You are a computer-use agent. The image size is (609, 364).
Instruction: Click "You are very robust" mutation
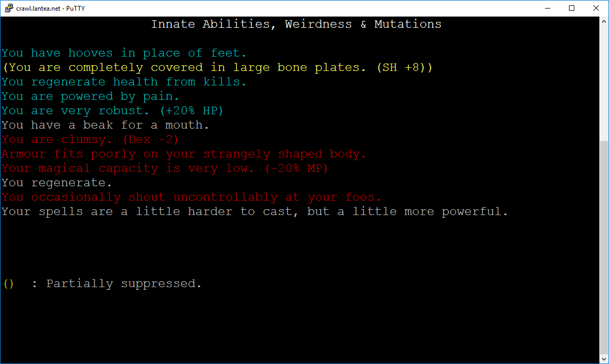coord(112,110)
